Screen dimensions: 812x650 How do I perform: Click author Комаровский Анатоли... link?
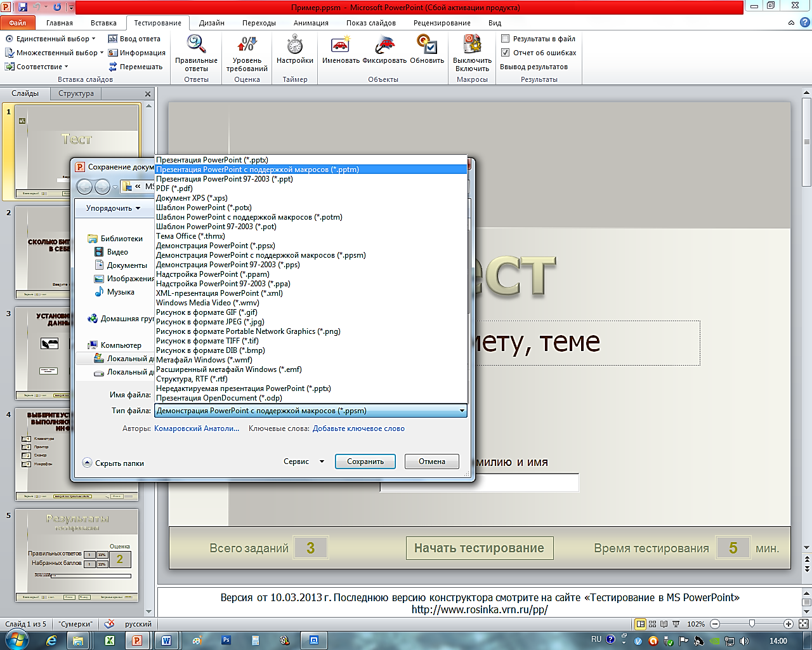[197, 428]
